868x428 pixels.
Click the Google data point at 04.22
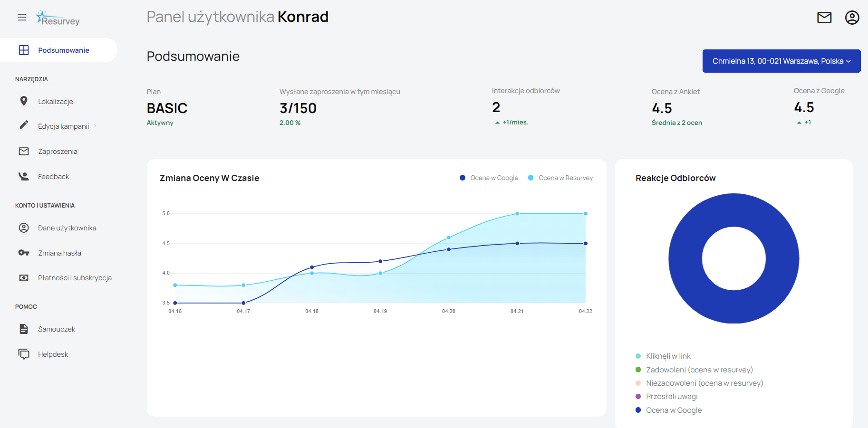(x=586, y=243)
